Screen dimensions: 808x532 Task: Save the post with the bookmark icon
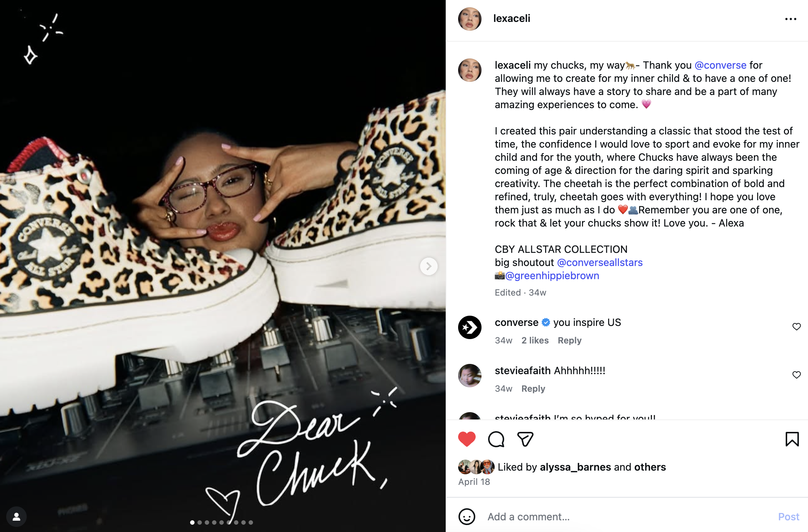tap(792, 439)
